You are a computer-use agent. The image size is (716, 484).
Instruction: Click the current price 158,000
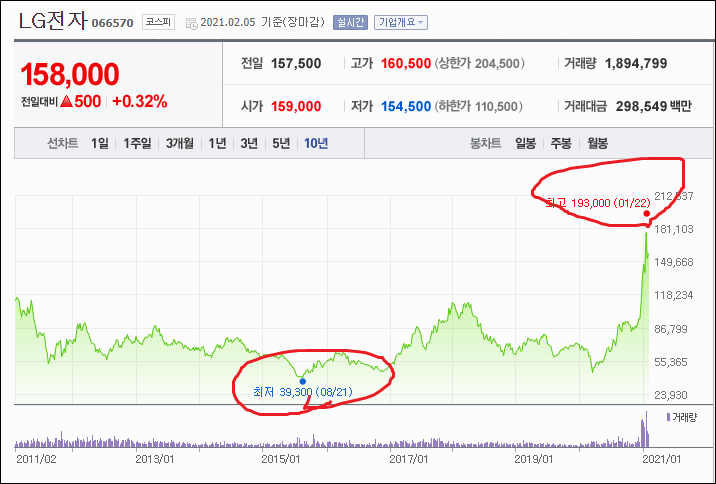pyautogui.click(x=70, y=74)
